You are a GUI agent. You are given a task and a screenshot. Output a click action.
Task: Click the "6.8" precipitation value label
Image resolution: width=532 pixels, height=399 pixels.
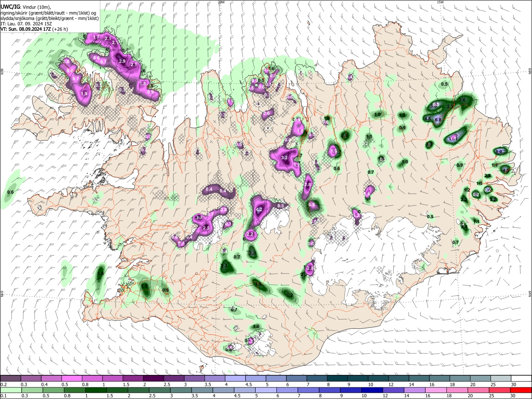438,120
